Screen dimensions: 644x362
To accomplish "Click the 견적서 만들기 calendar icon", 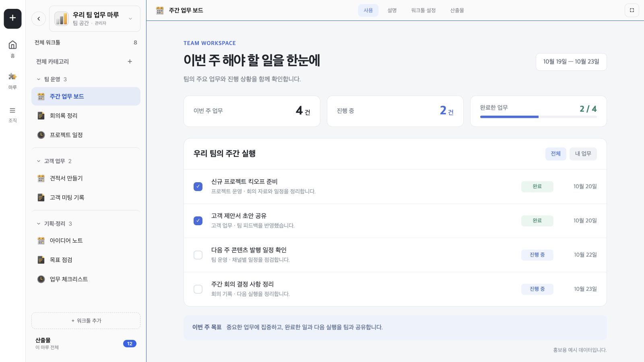I will pyautogui.click(x=41, y=178).
